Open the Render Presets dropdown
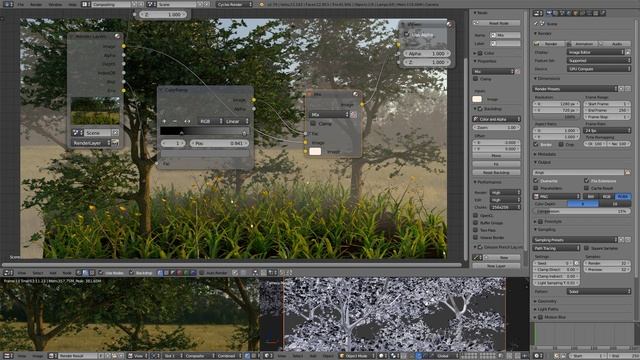 tap(575, 89)
